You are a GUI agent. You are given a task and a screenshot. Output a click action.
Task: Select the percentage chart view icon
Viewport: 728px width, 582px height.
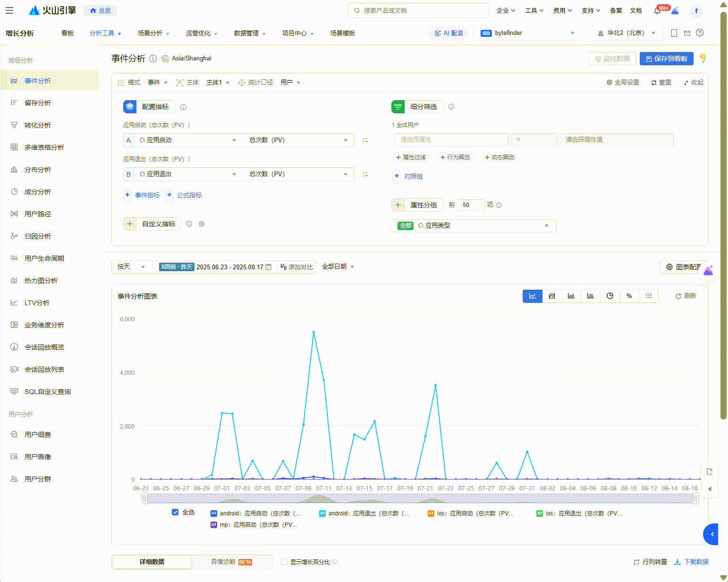[x=629, y=296]
